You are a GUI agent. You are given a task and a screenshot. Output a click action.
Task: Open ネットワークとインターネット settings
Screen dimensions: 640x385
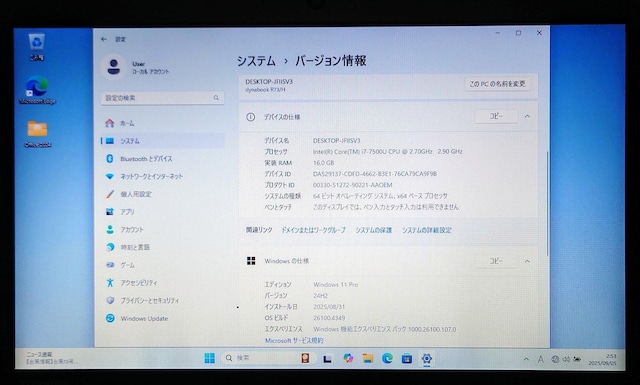pyautogui.click(x=162, y=176)
